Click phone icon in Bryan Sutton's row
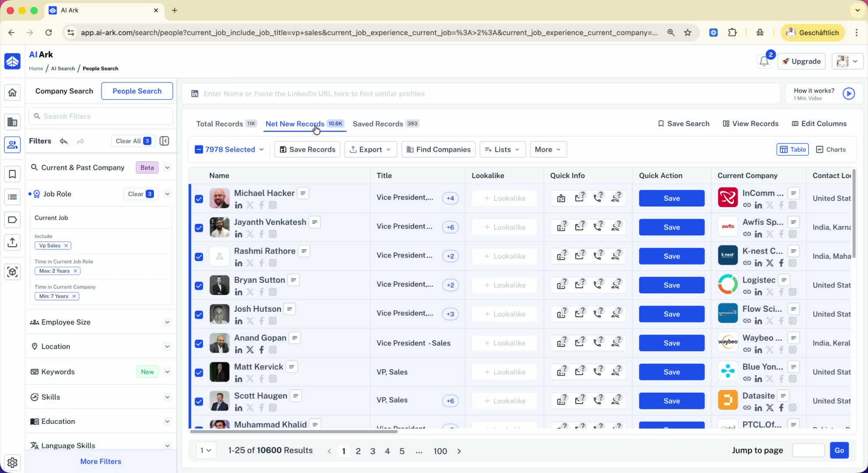Viewport: 868px width, 473px height. click(597, 285)
